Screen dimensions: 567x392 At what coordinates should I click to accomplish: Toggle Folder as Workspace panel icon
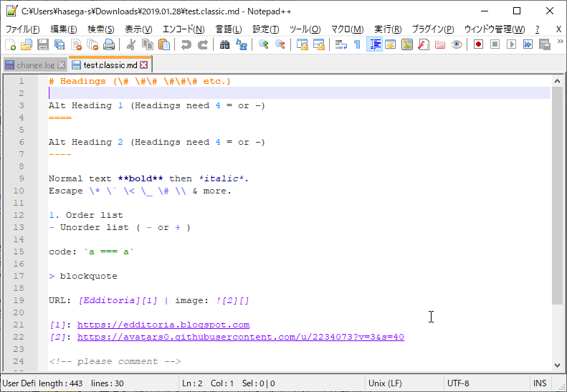pos(440,44)
